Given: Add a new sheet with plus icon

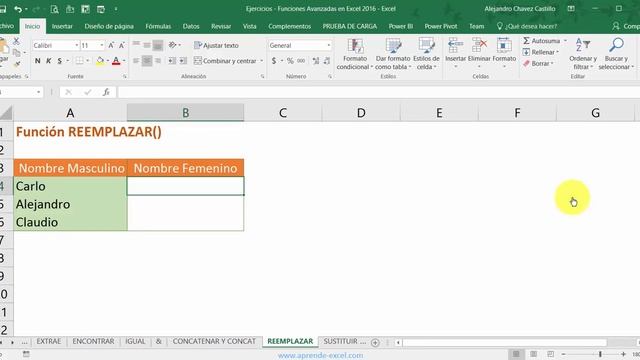Looking at the screenshot, I should click(375, 343).
